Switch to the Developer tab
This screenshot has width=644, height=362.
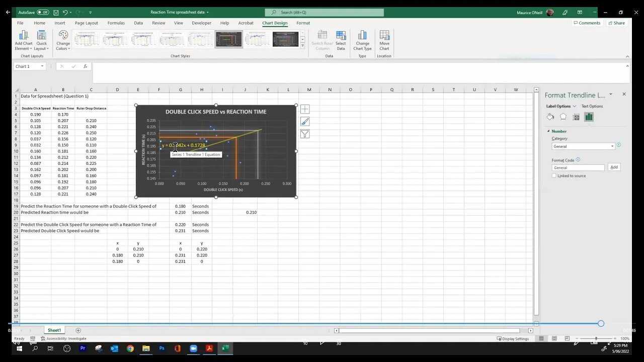point(202,23)
